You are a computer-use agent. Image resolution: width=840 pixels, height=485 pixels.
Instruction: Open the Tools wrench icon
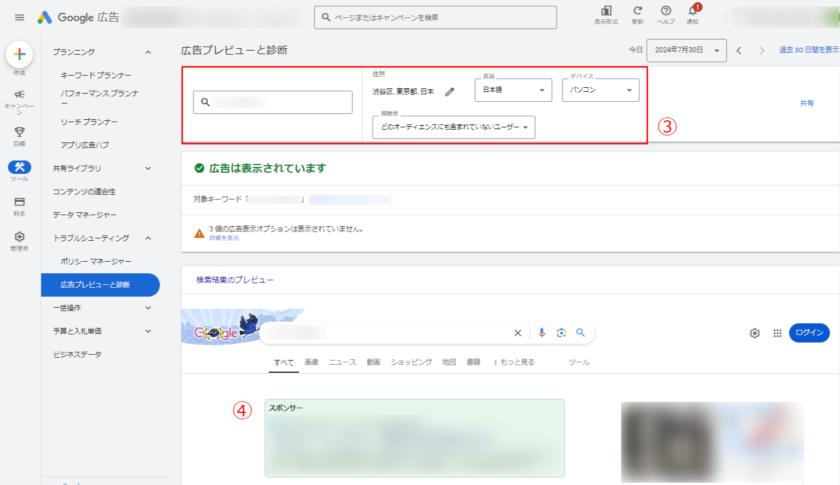pos(19,167)
